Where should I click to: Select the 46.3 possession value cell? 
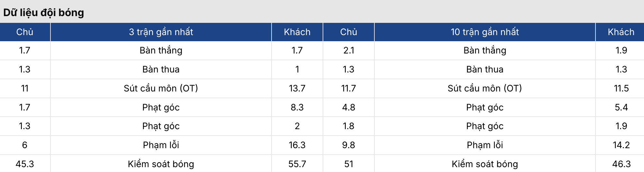pos(621,164)
